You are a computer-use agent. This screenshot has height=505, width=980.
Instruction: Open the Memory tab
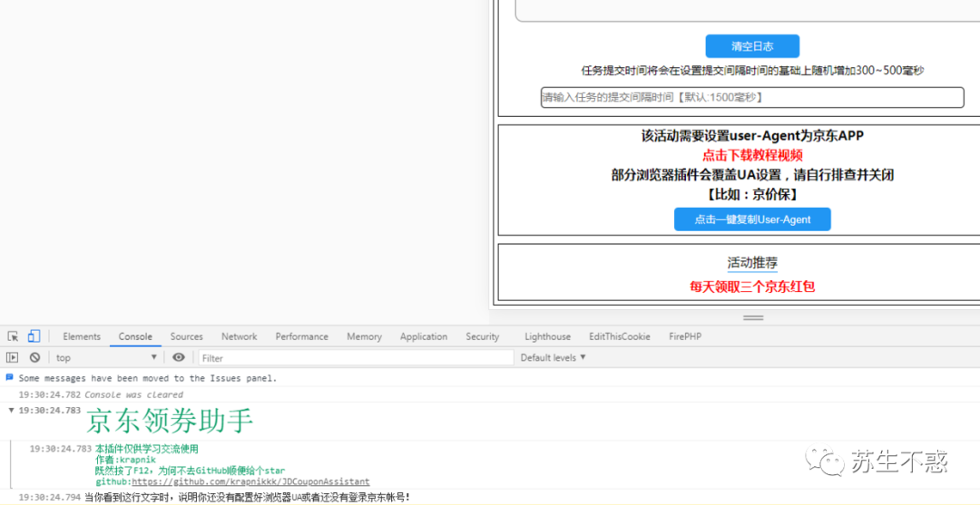click(x=365, y=336)
